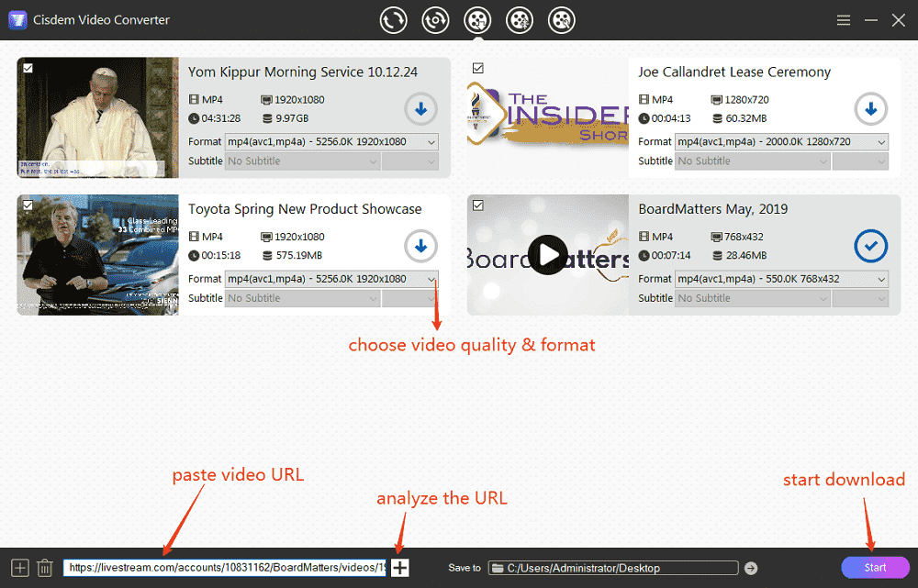Click the add file icon in bottom bar
Screen dimensions: 918x588
[x=20, y=568]
